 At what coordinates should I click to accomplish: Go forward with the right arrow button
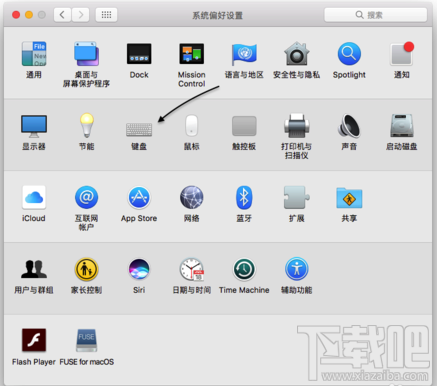[80, 15]
